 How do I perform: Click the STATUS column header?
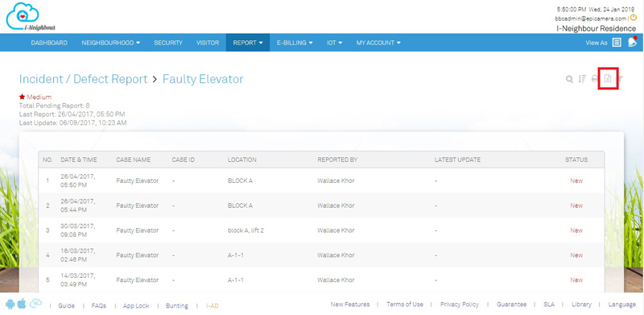[576, 160]
